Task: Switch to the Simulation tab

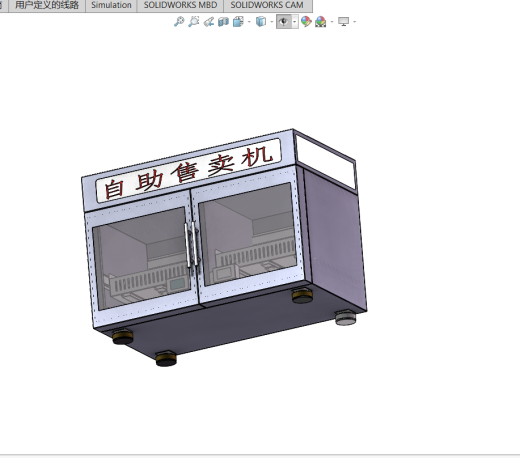Action: (111, 5)
